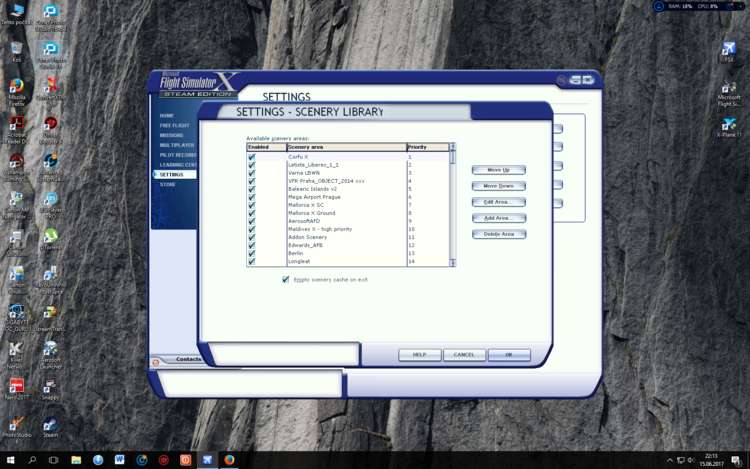Open the green uTorrent desktop shortcut
Screen dimensions: 750x469
click(x=50, y=238)
